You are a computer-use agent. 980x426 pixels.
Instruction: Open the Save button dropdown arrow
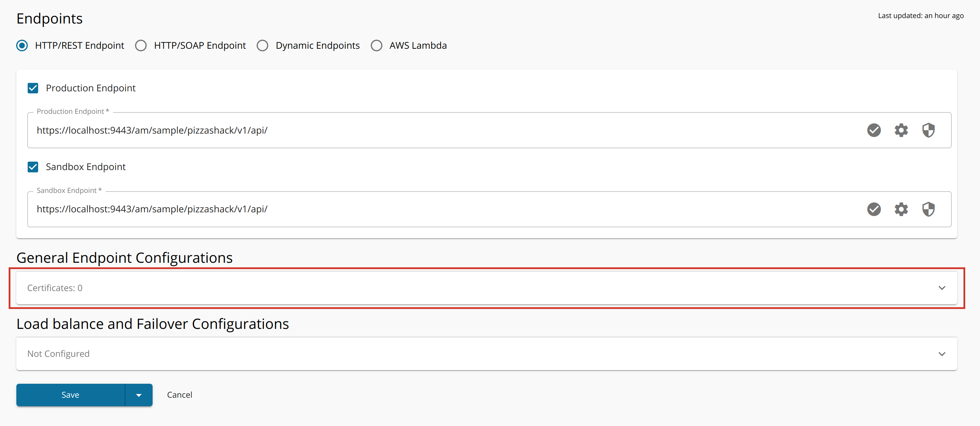(138, 395)
